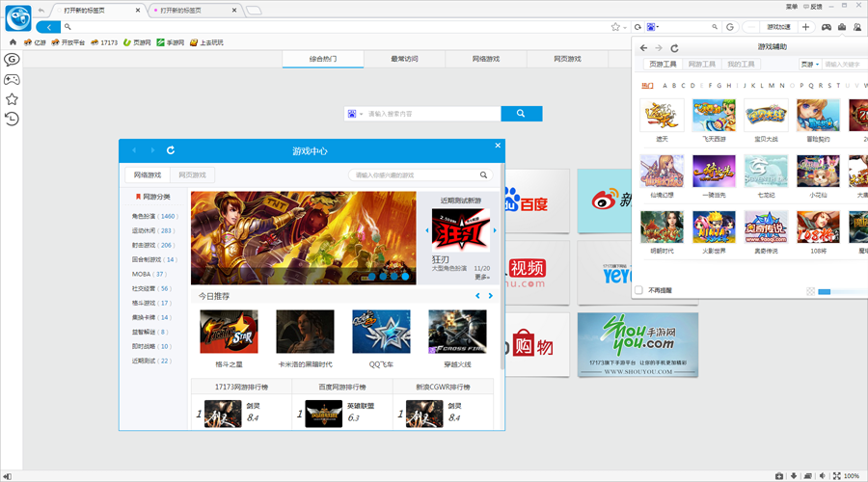This screenshot has height=482, width=868.
Task: Check the 不再提醒 checkbox
Action: pos(638,290)
